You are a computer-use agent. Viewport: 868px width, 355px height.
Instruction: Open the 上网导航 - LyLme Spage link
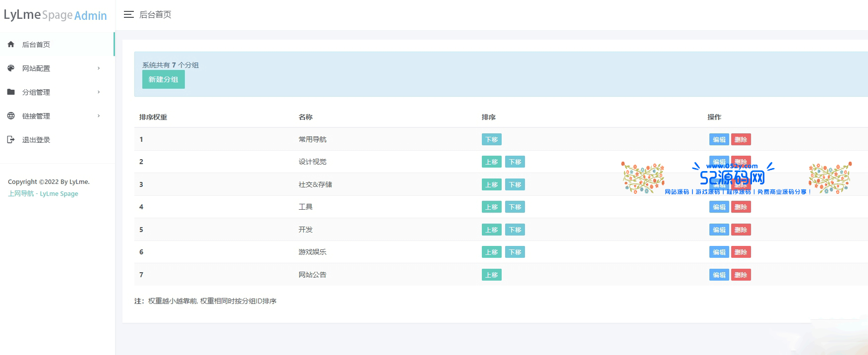43,194
